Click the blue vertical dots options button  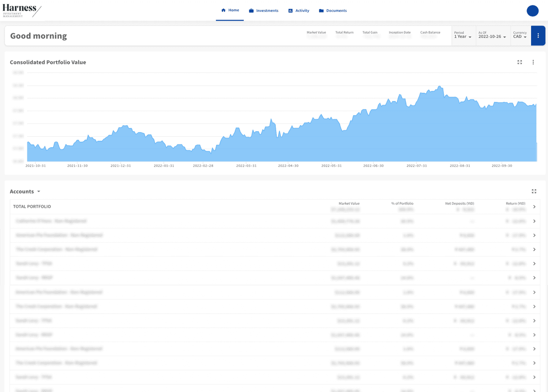[538, 36]
